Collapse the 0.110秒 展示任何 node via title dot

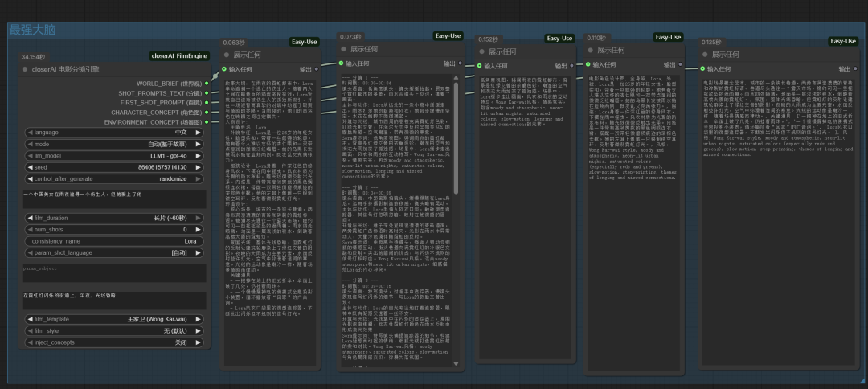point(590,51)
